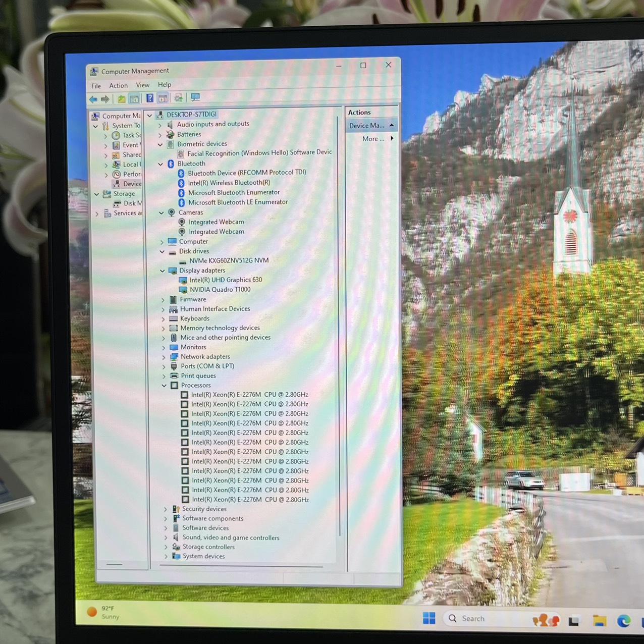Collapse the Device Manager actions section arrow
The image size is (644, 644).
(x=392, y=125)
